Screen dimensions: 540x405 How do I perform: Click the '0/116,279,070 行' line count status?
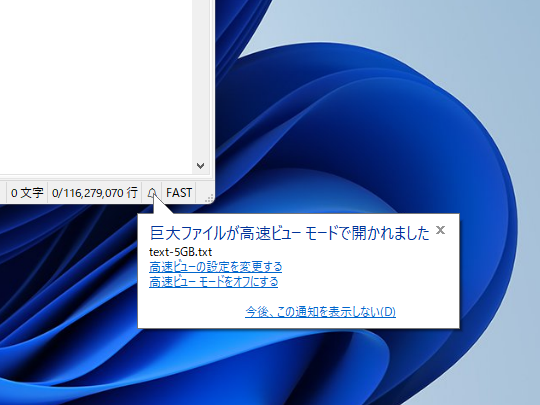click(94, 193)
